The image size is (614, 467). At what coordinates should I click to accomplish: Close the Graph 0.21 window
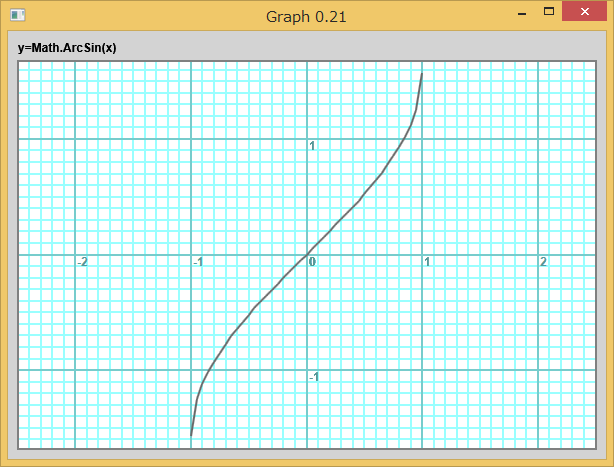[x=585, y=11]
